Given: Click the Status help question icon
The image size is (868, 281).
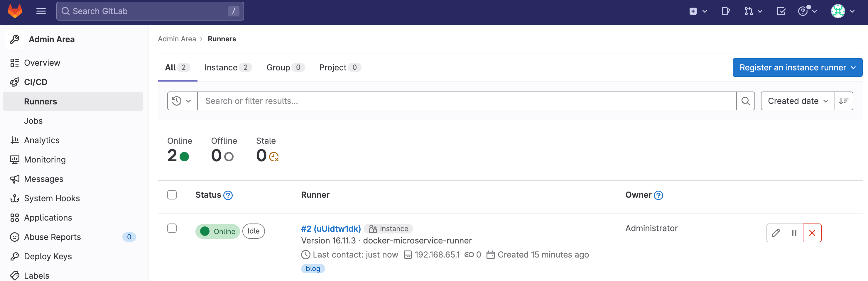Looking at the screenshot, I should click(228, 195).
